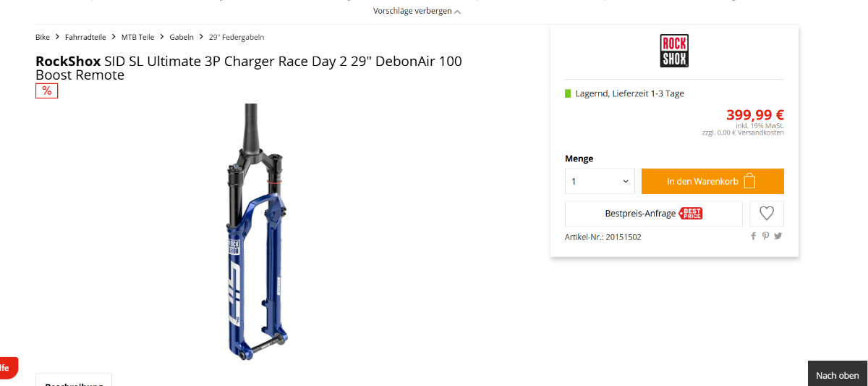The height and width of the screenshot is (386, 868).
Task: Click the shopping bag icon on cart button
Action: (x=750, y=181)
